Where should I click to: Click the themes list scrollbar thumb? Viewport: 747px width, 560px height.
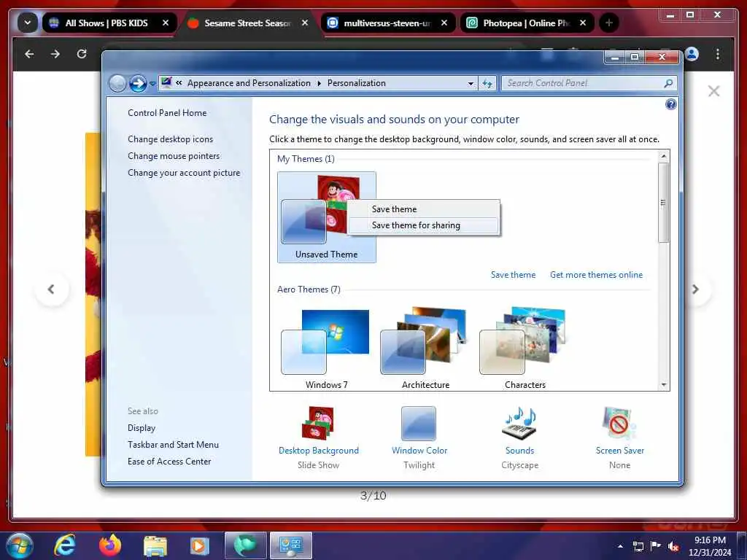(663, 203)
